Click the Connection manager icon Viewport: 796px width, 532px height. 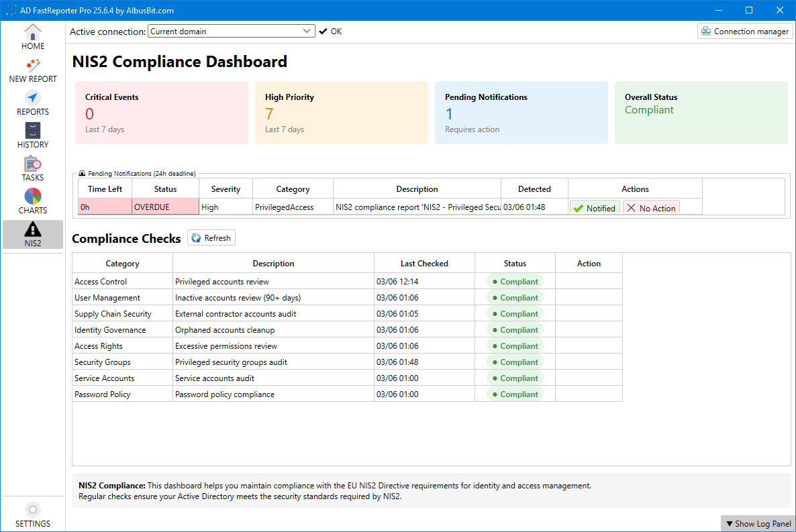[x=705, y=32]
